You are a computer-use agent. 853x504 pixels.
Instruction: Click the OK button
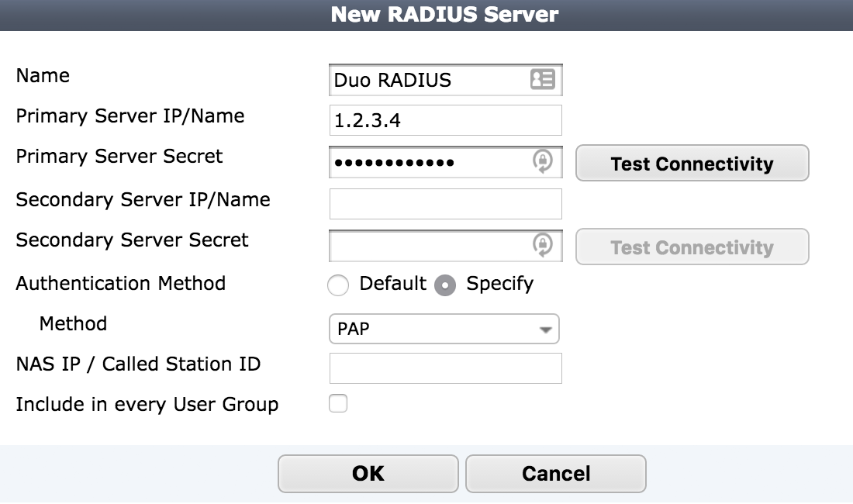pyautogui.click(x=368, y=473)
